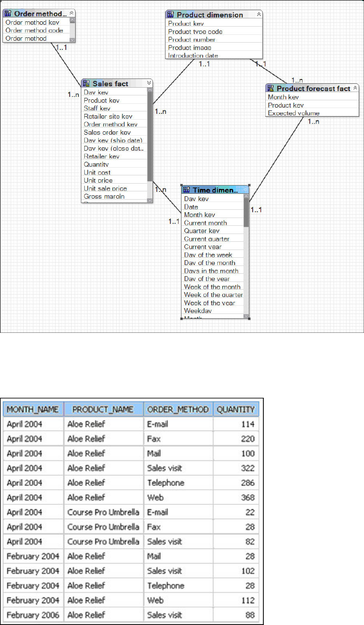Click the Sales fact vertical scrollbar
Image resolution: width=364 pixels, height=625 pixels.
[150, 144]
